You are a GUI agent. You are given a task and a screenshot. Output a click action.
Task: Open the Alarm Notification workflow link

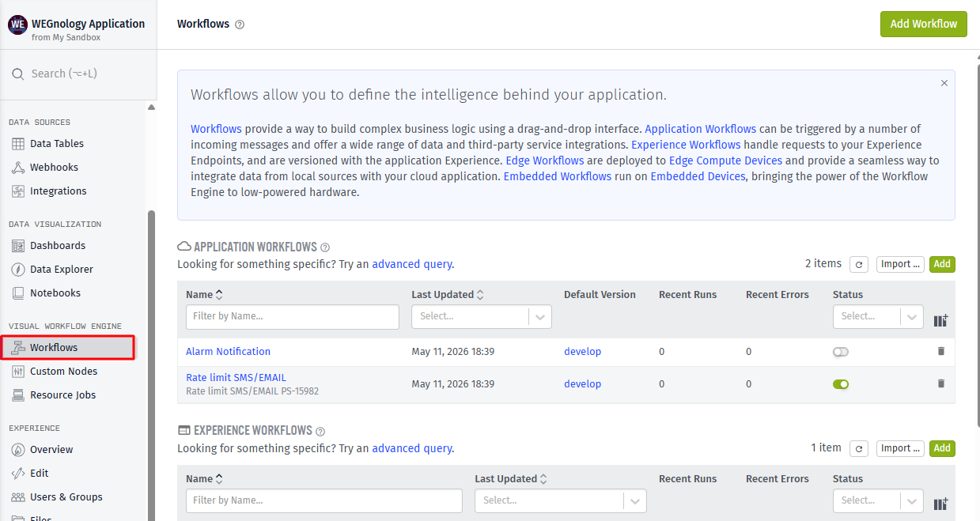[228, 352]
